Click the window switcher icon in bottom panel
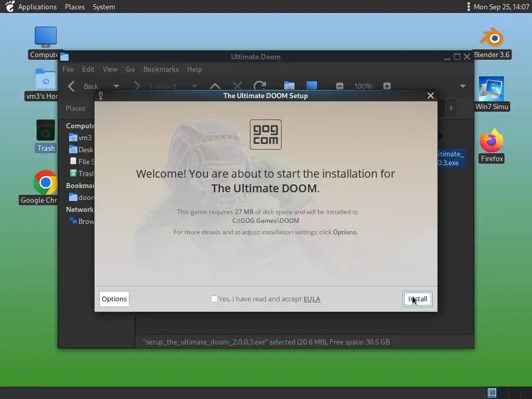The width and height of the screenshot is (532, 399). [x=492, y=393]
